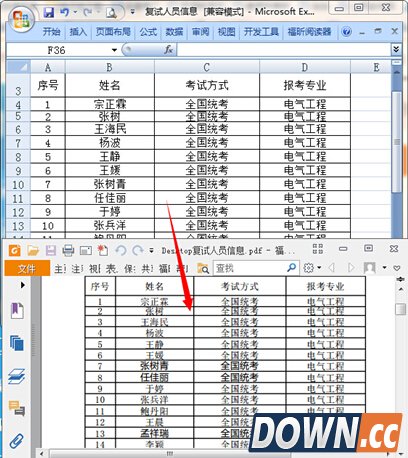Click Excel cell containing 宗正霖
The height and width of the screenshot is (458, 408).
[x=110, y=104]
